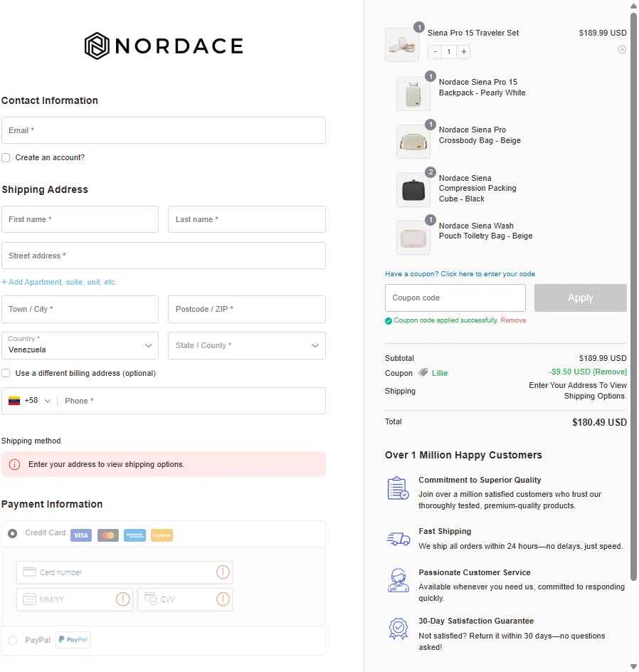Select the PayPal payment radio button
Screen dimensions: 639x672
(x=12, y=640)
